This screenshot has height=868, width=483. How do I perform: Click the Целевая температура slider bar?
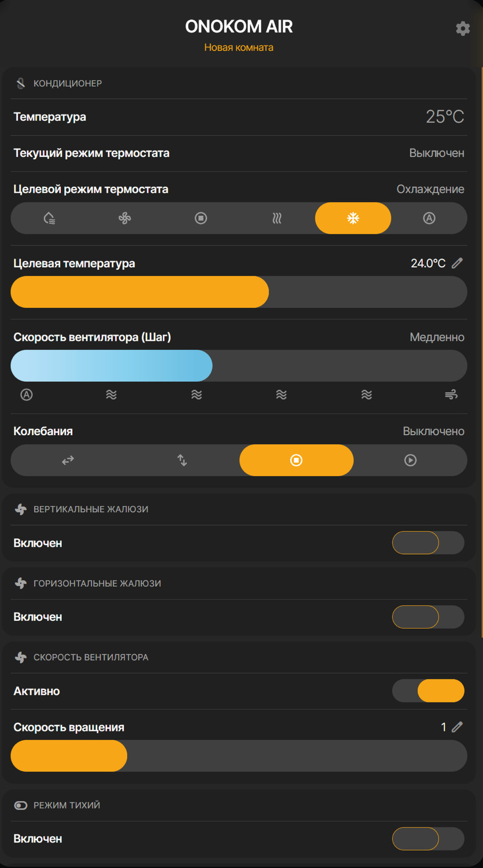[238, 292]
